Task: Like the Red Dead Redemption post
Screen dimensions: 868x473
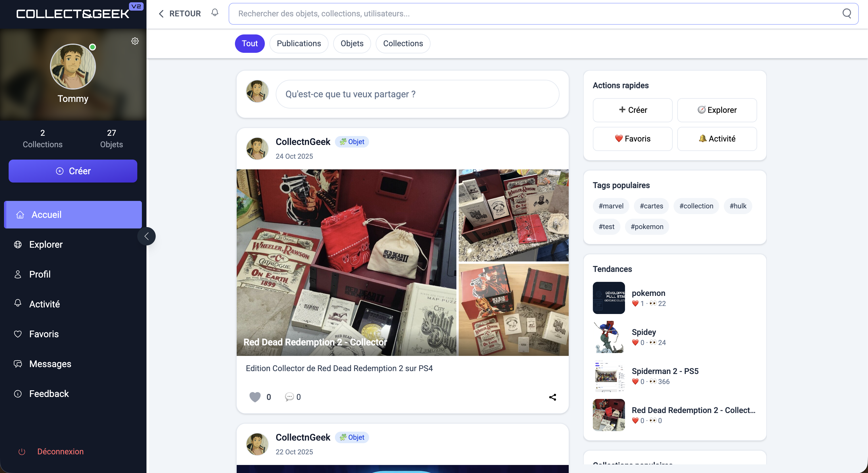Action: coord(255,397)
